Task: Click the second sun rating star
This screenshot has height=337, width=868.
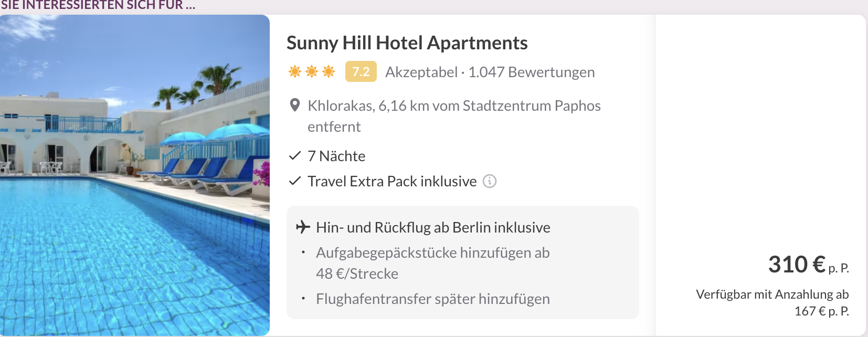Action: (x=312, y=71)
